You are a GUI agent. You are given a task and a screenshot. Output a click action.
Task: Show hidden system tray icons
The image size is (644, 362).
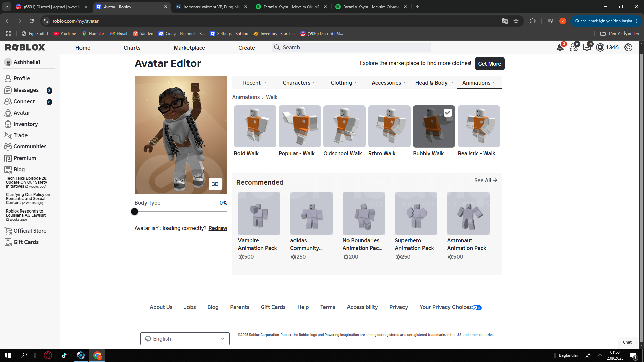pos(600,355)
